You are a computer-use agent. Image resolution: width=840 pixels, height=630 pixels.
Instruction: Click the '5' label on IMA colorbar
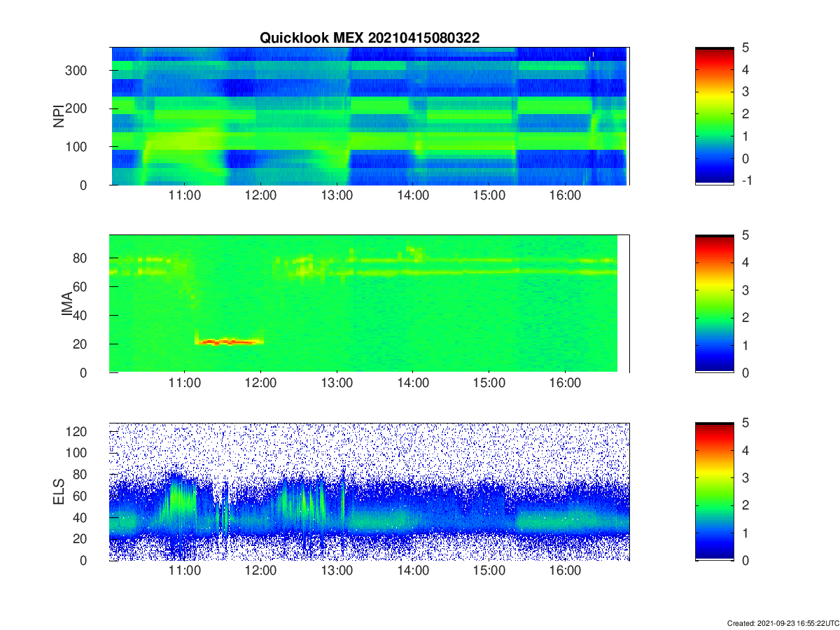tap(745, 235)
